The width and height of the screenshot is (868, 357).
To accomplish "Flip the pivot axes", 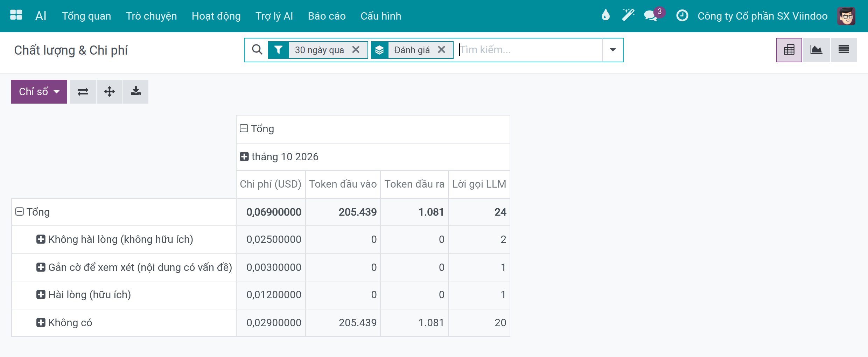I will (83, 92).
